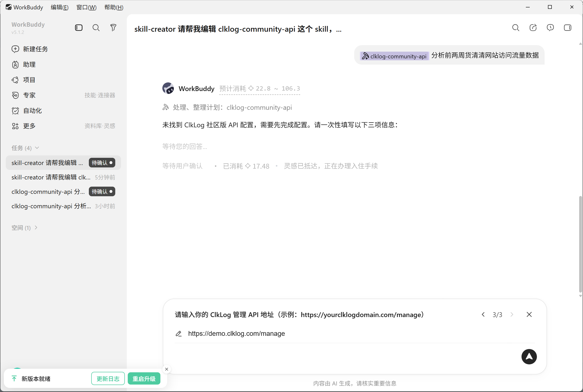The image size is (583, 392).
Task: Click the conversation vertical scrollbar thumb
Action: (580, 245)
